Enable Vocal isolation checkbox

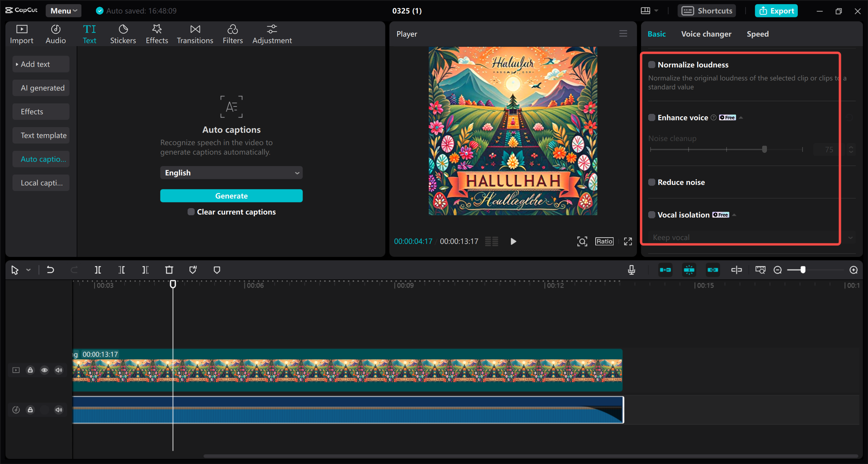651,215
